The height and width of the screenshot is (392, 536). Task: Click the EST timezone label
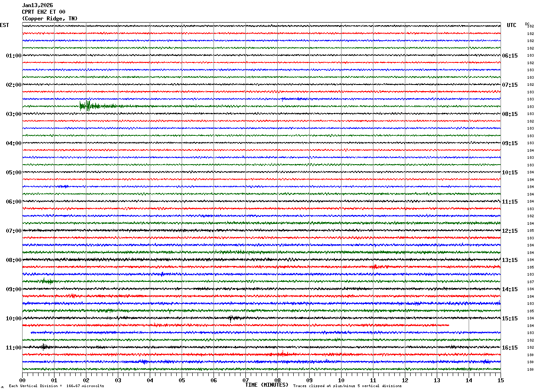click(x=4, y=25)
